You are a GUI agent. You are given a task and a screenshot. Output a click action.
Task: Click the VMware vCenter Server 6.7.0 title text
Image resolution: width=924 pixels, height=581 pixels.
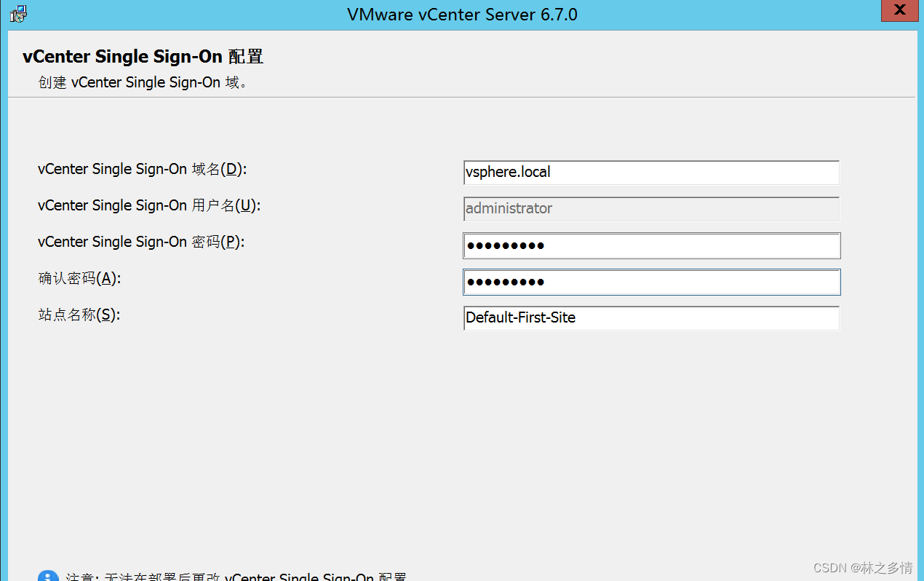(x=462, y=14)
